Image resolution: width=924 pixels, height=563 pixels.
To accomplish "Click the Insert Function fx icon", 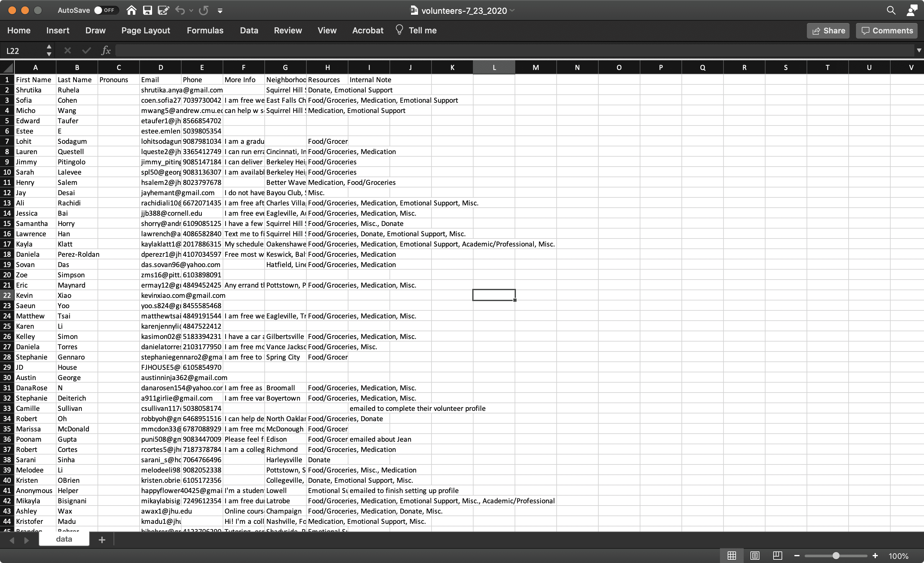I will (106, 50).
